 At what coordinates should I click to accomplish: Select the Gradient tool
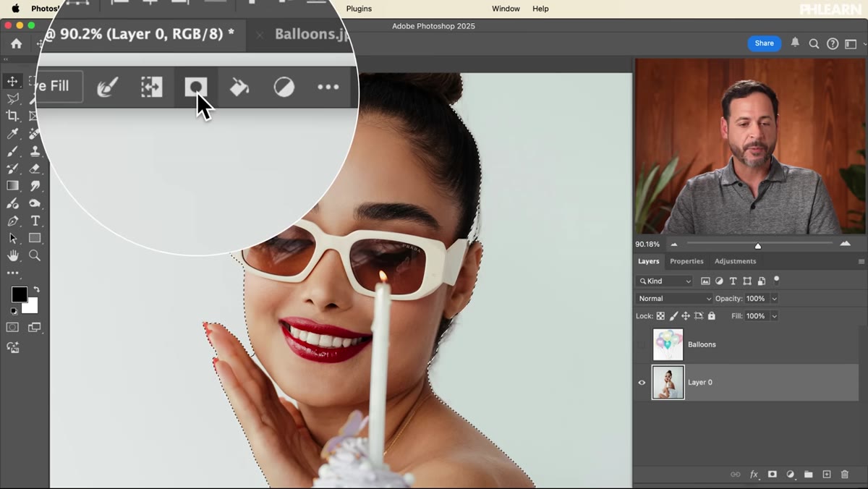point(12,186)
